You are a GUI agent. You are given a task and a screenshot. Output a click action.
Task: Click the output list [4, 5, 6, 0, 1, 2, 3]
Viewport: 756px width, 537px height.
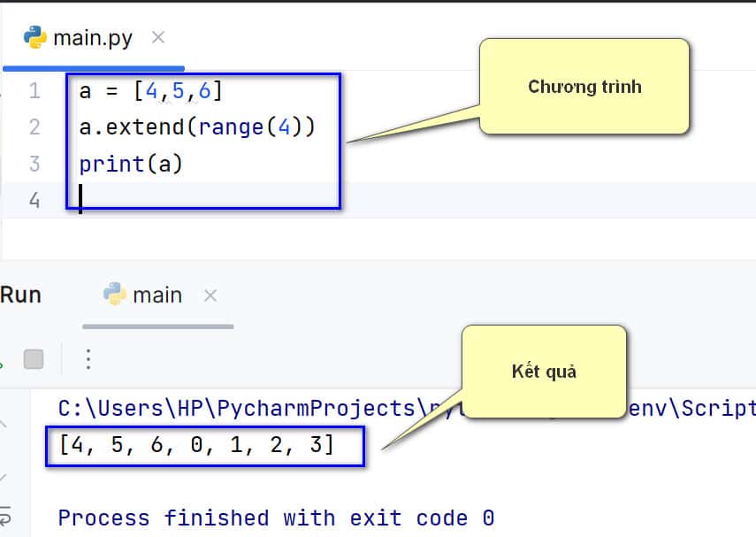196,444
